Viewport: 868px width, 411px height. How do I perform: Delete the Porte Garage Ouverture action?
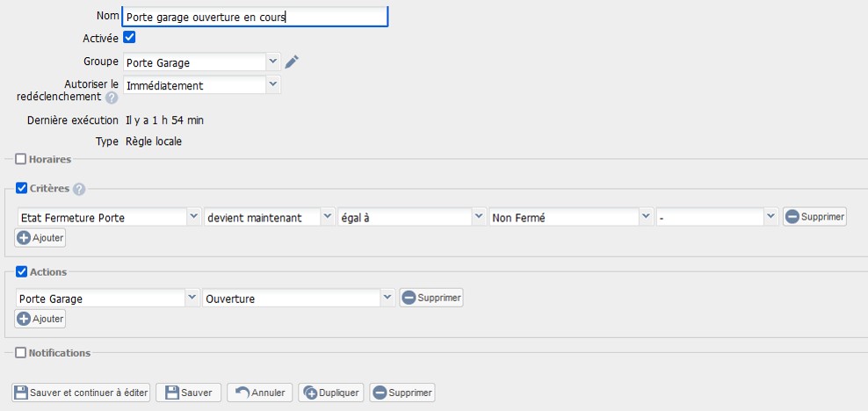click(430, 298)
